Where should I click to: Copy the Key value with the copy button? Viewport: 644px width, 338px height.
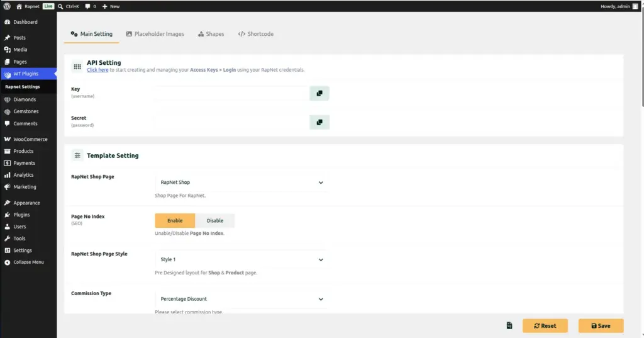pyautogui.click(x=319, y=93)
